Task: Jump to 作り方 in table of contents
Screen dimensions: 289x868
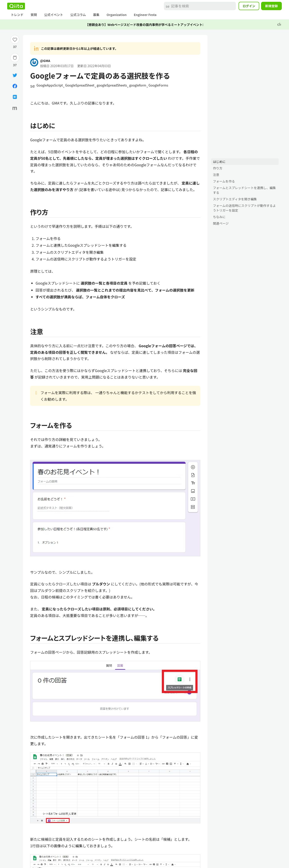Action: [245, 168]
